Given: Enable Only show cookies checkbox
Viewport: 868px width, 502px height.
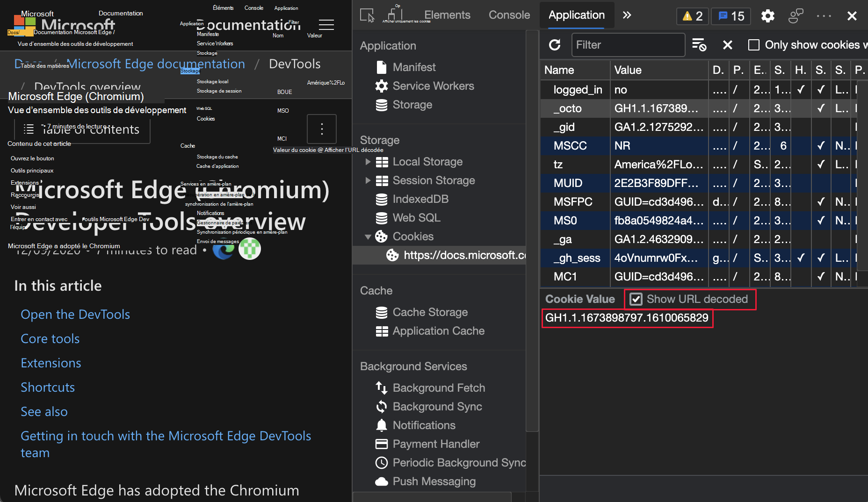Looking at the screenshot, I should 753,45.
